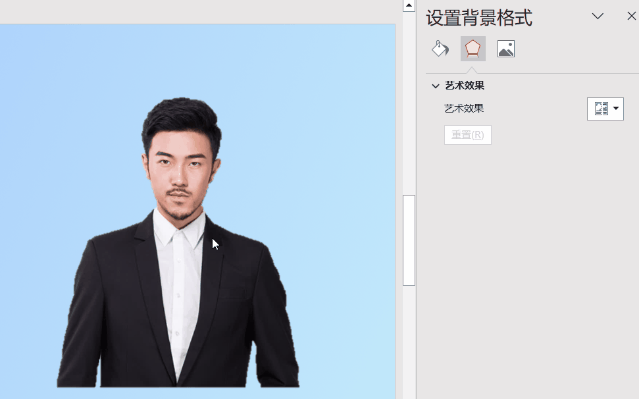Viewport: 639px width, 399px height.
Task: Open the pane options chevron menu
Action: [597, 16]
